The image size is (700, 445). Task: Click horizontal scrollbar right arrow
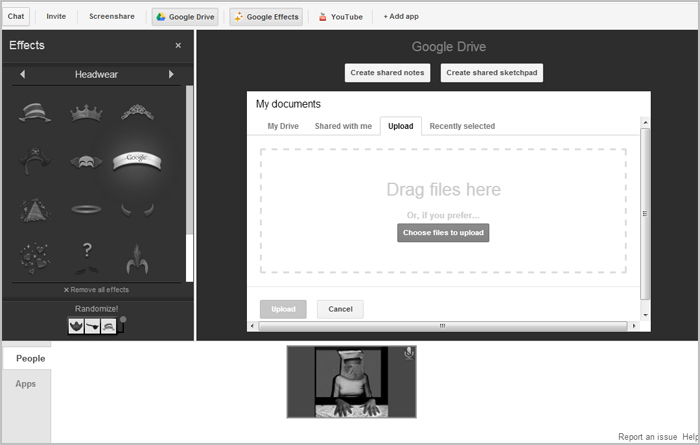633,326
